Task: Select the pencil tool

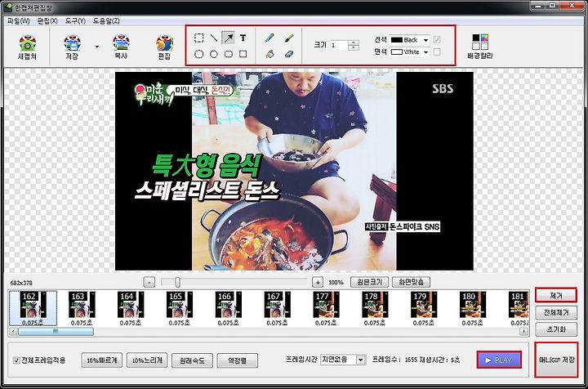Action: point(269,38)
